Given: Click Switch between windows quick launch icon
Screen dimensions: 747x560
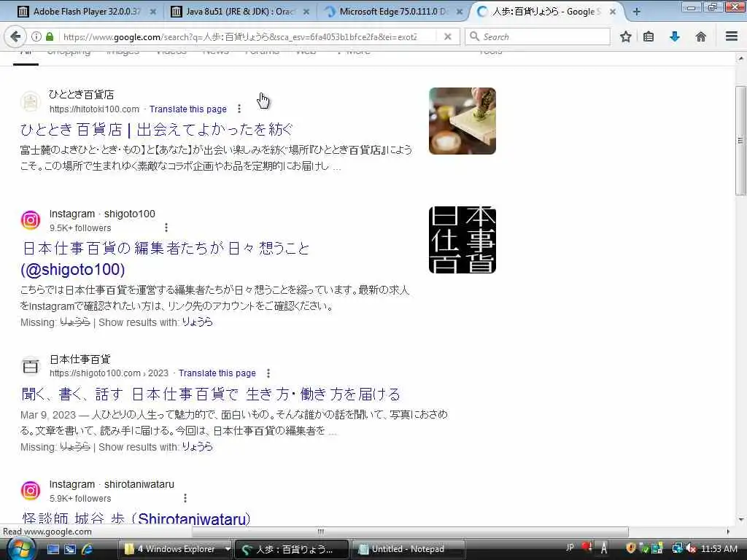Looking at the screenshot, I should pyautogui.click(x=70, y=549).
